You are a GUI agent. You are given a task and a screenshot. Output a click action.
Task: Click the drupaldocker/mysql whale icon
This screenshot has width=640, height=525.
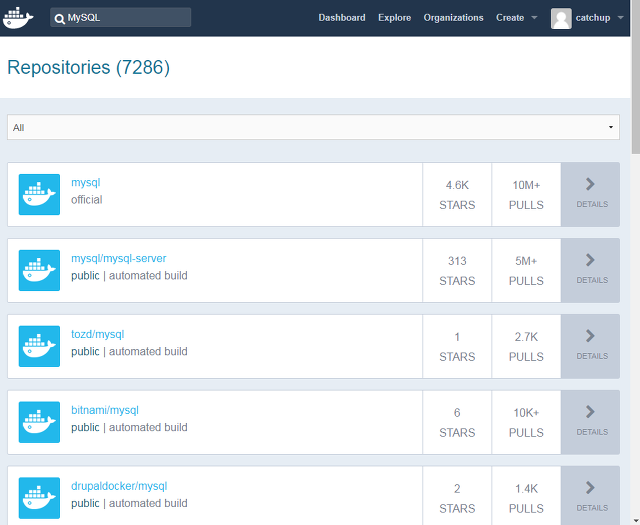click(x=39, y=498)
